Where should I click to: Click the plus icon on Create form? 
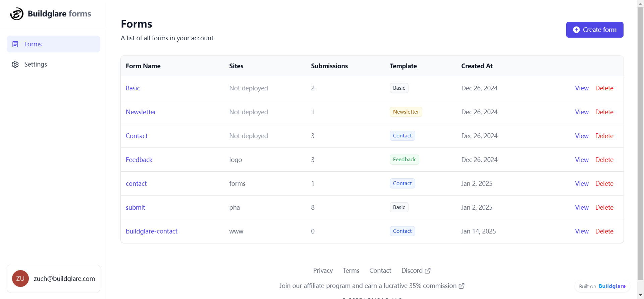576,30
